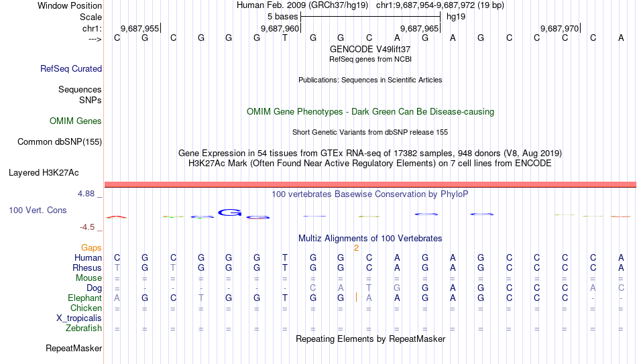Screen dimensions: 637x364
Task: Click the red highlighted track bar
Action: tap(370, 185)
